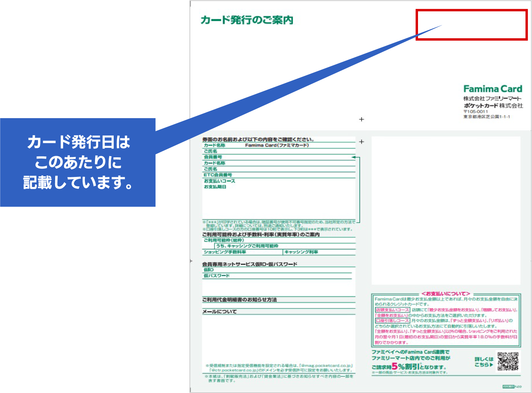Viewport: 532px width, 393px height.
Task: Click the 仮パスワード field
Action: coord(277,276)
